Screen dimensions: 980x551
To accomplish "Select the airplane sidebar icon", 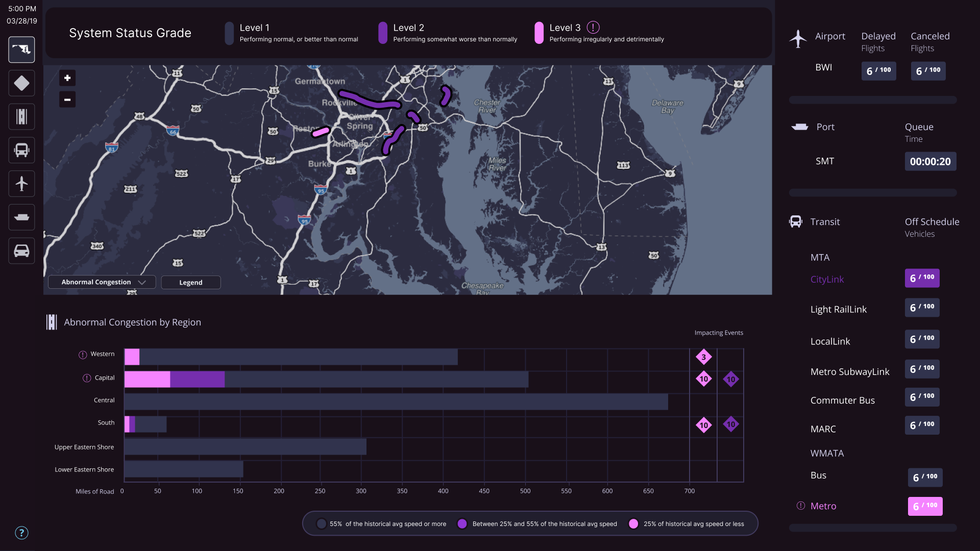I will [21, 184].
